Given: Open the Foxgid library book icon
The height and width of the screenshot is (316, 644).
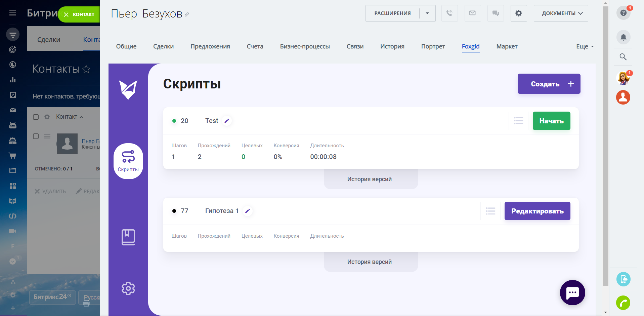Looking at the screenshot, I should (128, 237).
